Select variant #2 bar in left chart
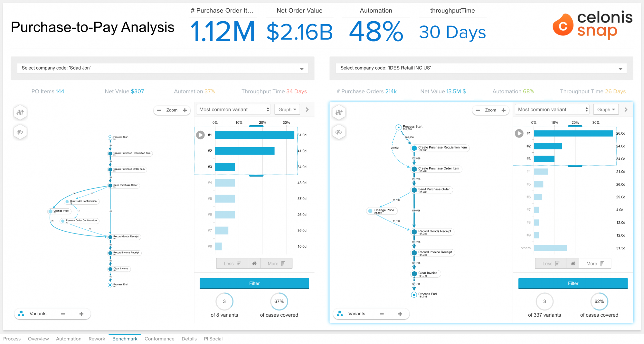The height and width of the screenshot is (344, 644). [x=245, y=151]
